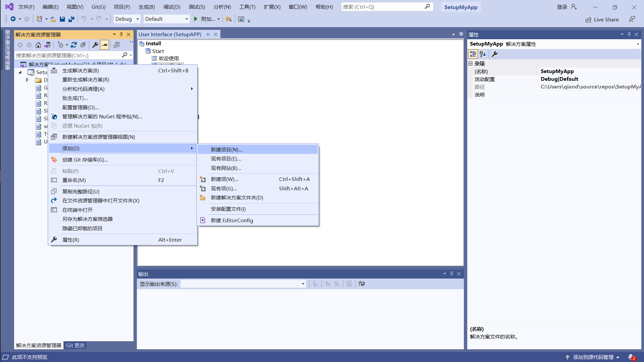644x362 pixels.
Task: Select 配置管理器(O)... in context menu
Action: click(x=80, y=107)
